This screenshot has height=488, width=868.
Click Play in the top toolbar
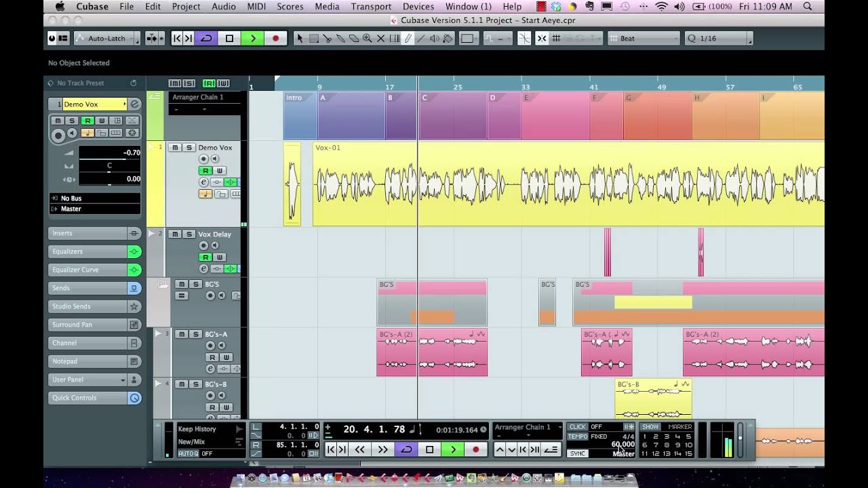click(x=252, y=39)
